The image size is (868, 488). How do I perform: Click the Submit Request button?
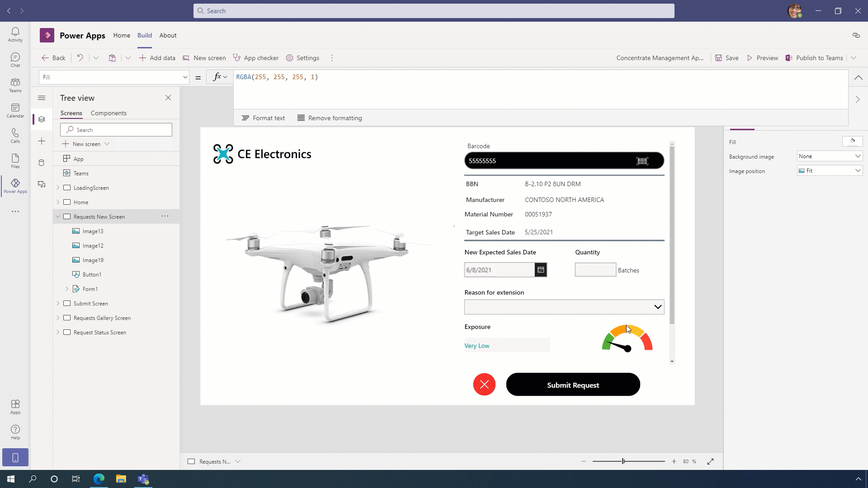[573, 385]
